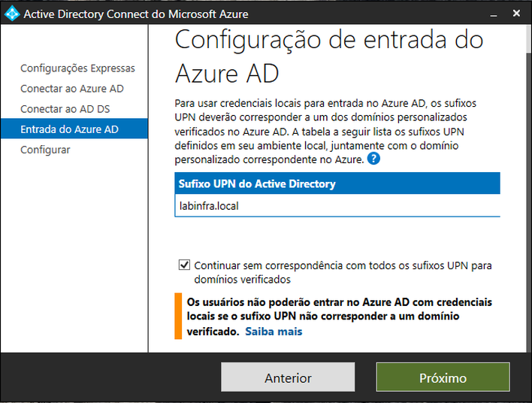Select Entrada do Azure AD step
The image size is (532, 403).
tap(74, 129)
